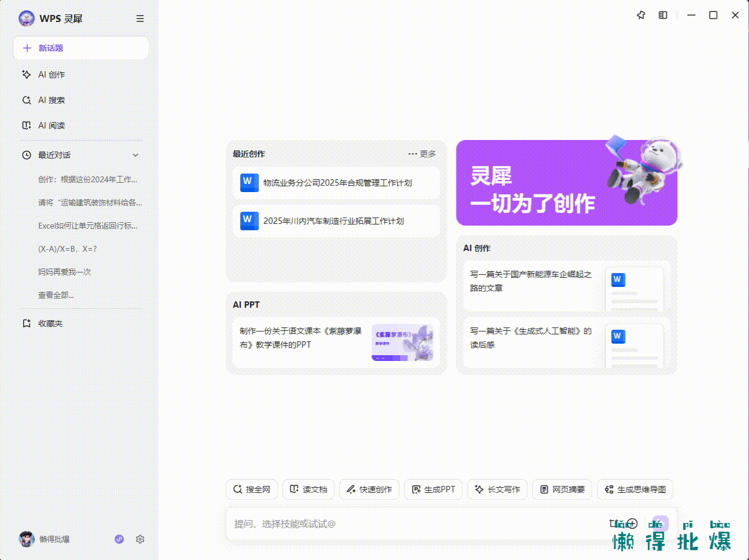Collapse the 最近对话 list chevron

tap(135, 155)
